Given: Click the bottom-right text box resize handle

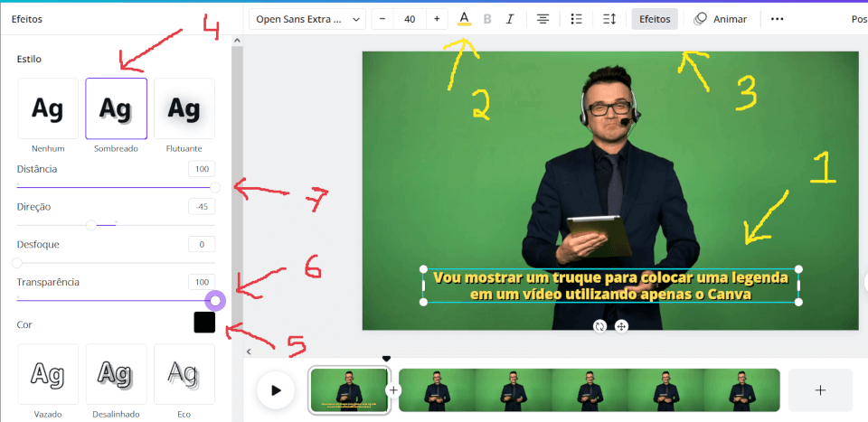Looking at the screenshot, I should [798, 302].
